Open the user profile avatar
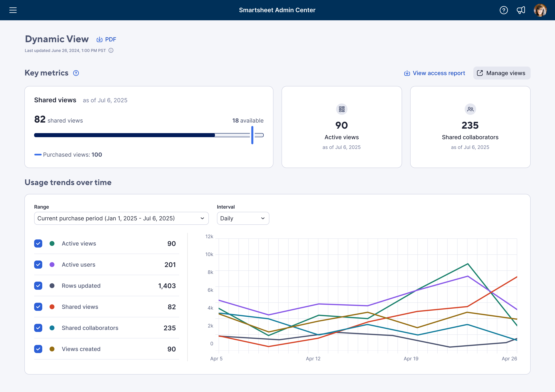Viewport: 555px width, 392px height. pos(540,10)
